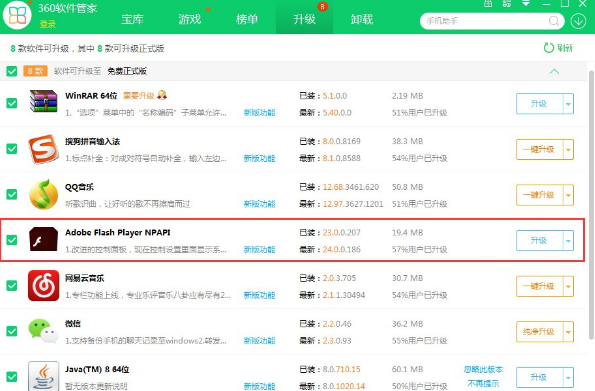Open Adobe Flash upgrade dropdown arrow
Viewport: 595px width, 391px height.
[568, 241]
